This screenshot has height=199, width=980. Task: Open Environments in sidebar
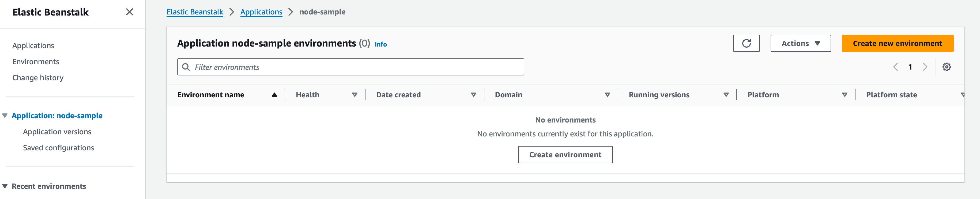point(36,62)
